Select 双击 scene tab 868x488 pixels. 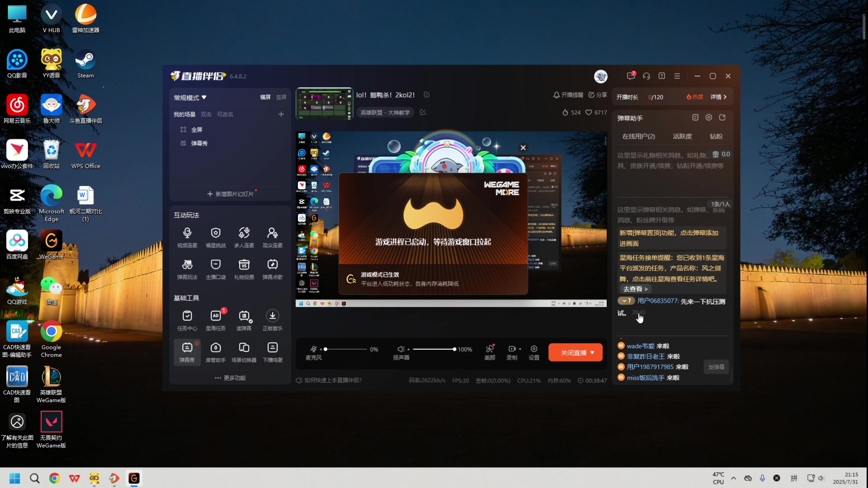point(206,114)
